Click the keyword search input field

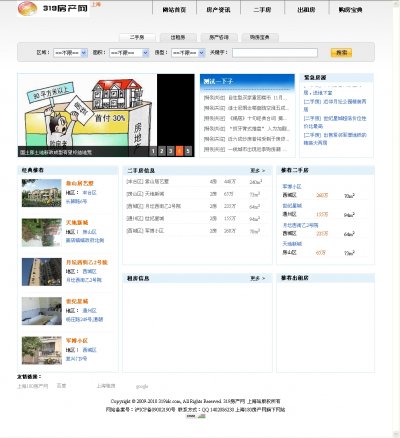(275, 53)
